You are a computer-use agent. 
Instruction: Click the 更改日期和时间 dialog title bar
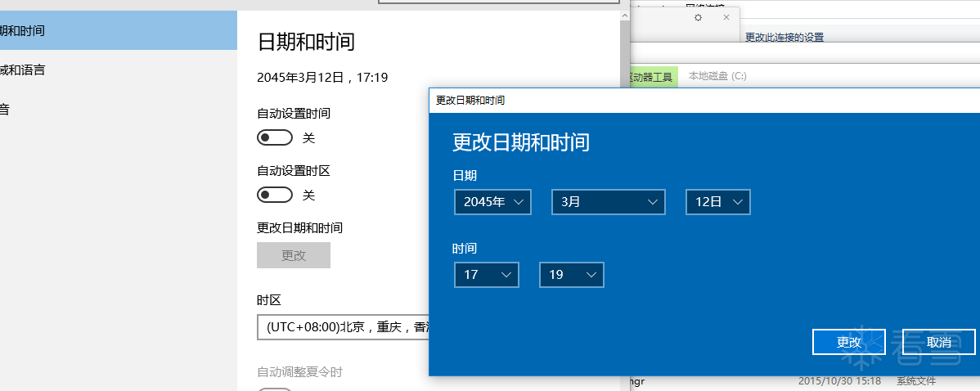point(704,101)
